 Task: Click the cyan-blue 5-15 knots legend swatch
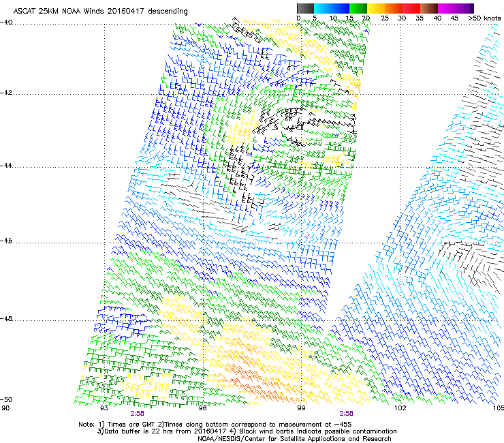click(332, 8)
